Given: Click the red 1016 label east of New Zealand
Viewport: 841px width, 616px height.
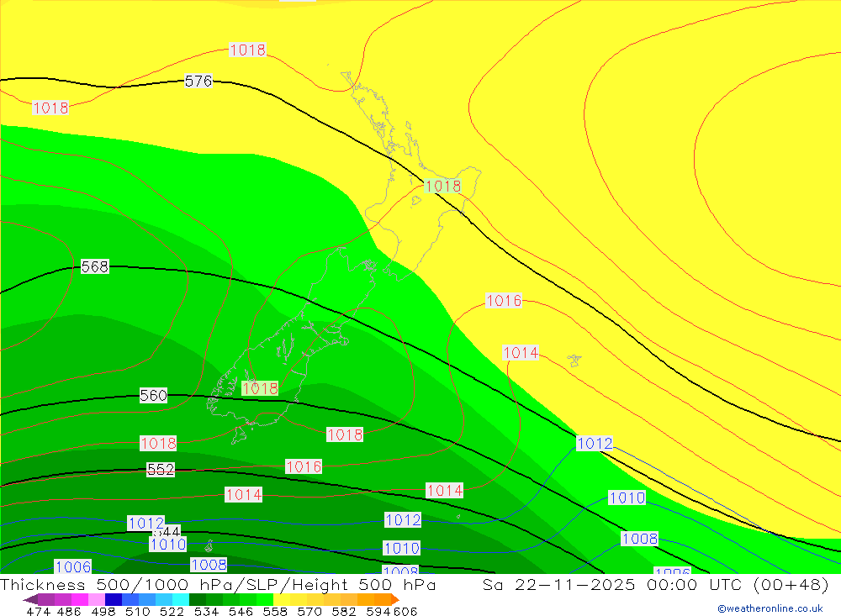Looking at the screenshot, I should click(x=504, y=301).
